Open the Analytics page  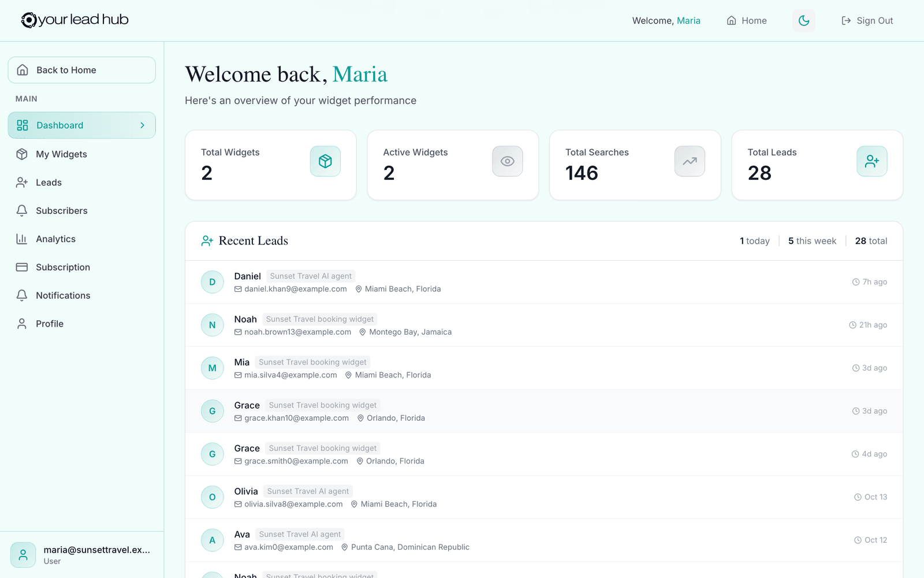coord(81,239)
